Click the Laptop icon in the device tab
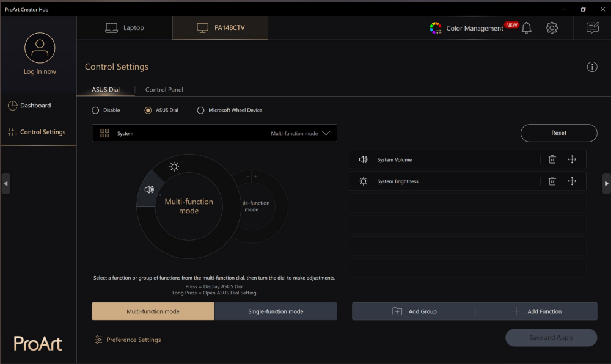 pyautogui.click(x=111, y=27)
